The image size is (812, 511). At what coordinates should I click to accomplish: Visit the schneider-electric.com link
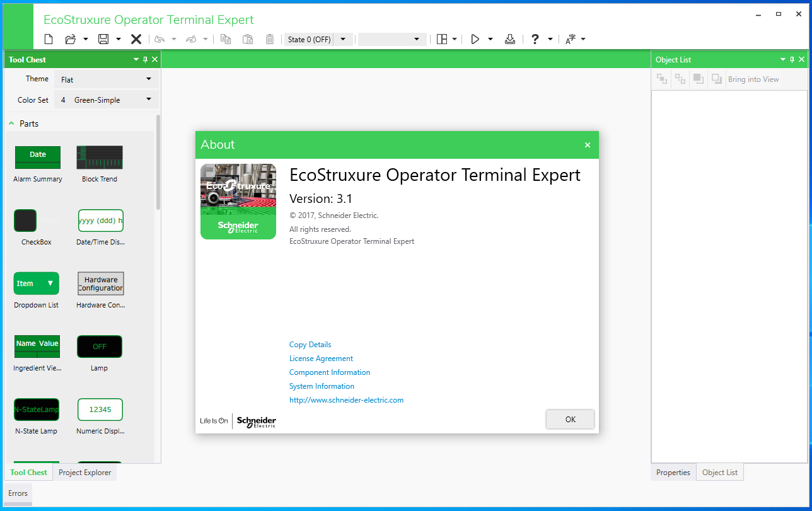click(346, 400)
